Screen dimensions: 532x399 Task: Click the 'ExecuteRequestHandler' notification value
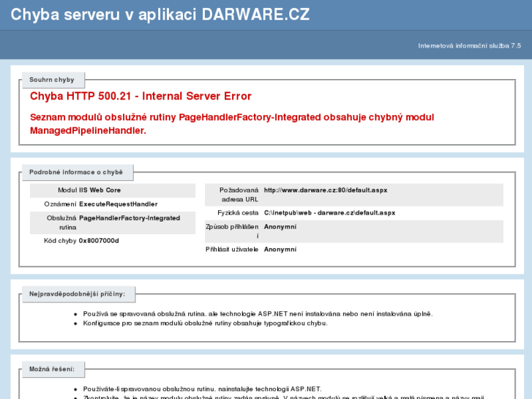(x=118, y=204)
